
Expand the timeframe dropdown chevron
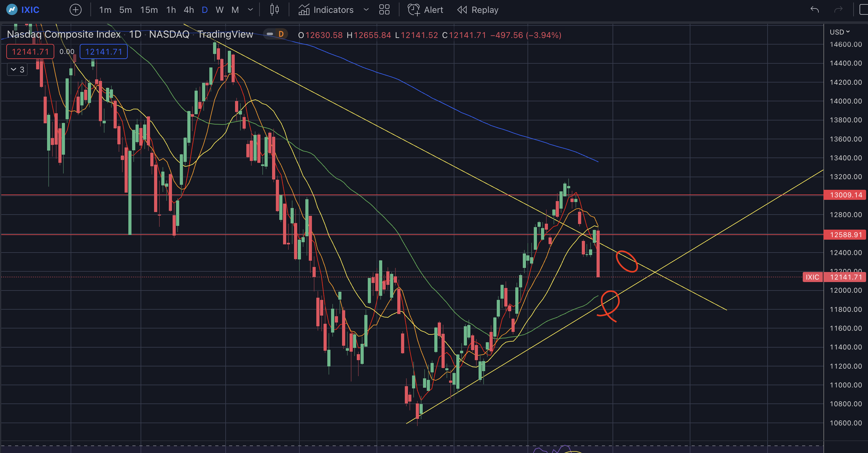coord(250,10)
